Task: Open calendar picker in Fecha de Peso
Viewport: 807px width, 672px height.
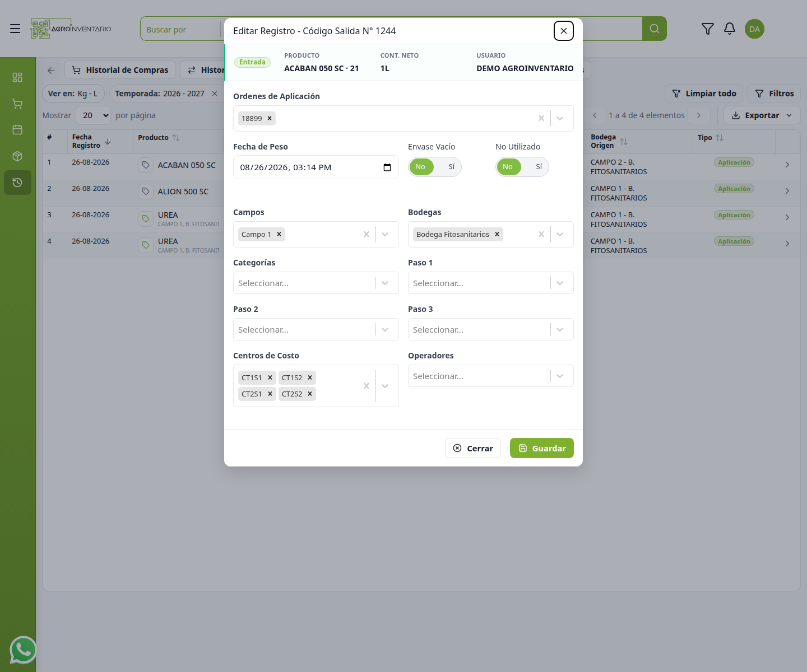Action: click(387, 167)
